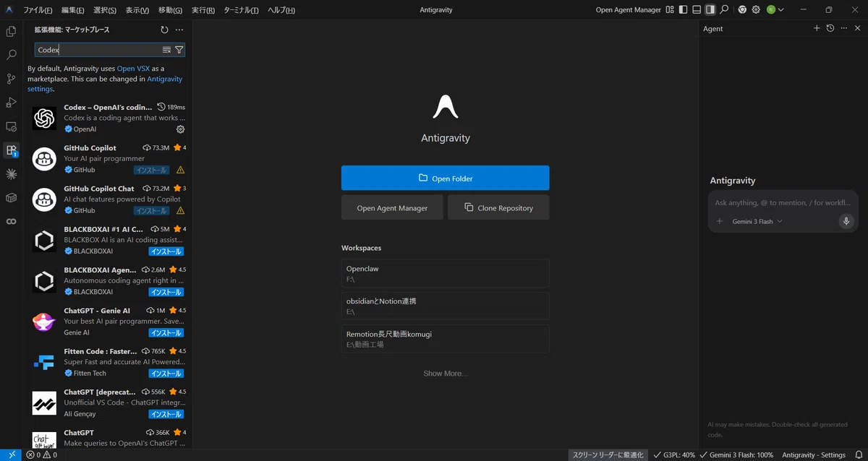Select the Codex – OpenAI's coding extension entry
Image resolution: width=868 pixels, height=461 pixels.
click(x=109, y=118)
